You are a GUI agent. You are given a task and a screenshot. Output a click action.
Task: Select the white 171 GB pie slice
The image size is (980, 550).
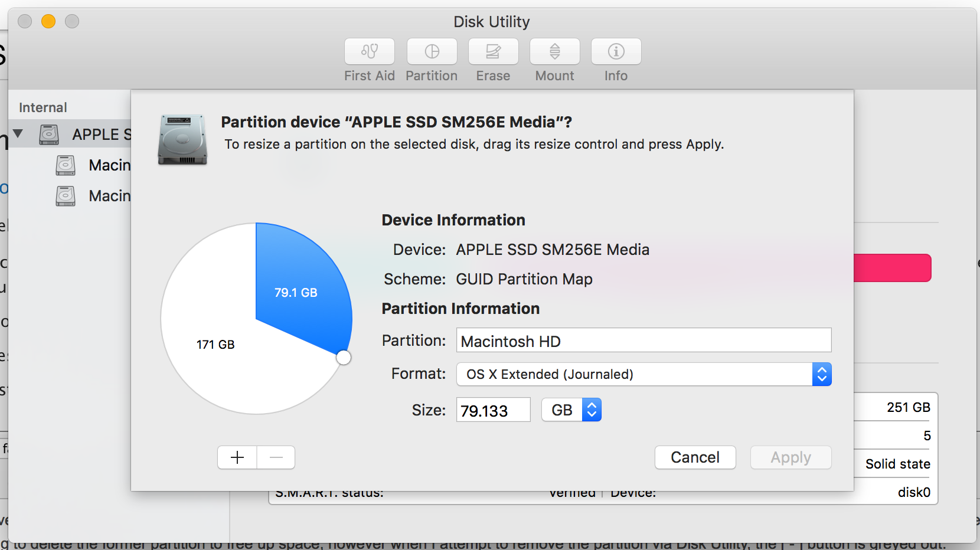tap(216, 344)
